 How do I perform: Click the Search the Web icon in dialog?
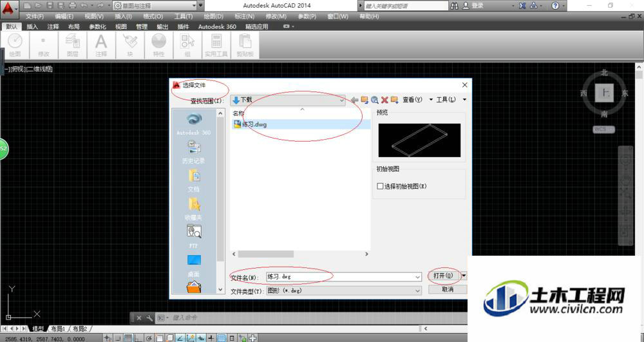(x=375, y=100)
